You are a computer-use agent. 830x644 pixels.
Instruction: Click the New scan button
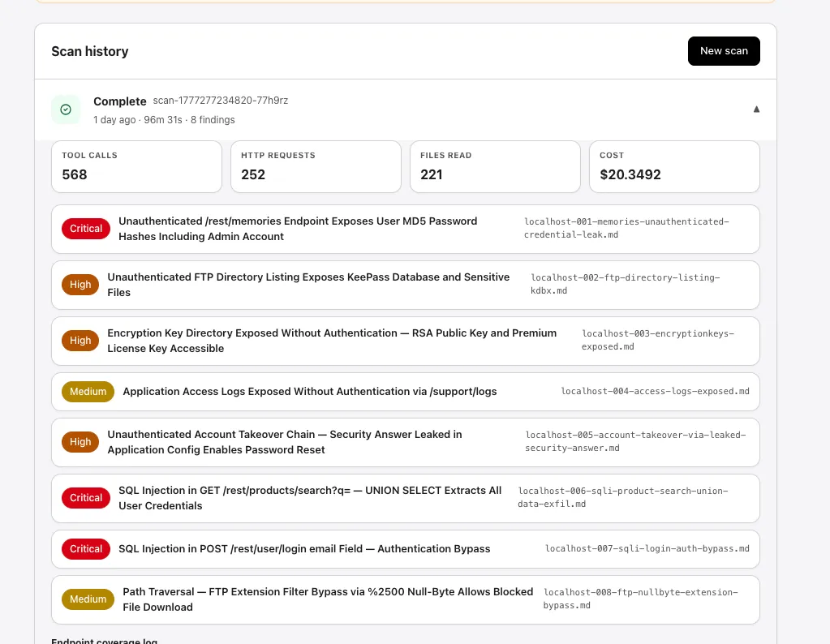[x=723, y=50]
